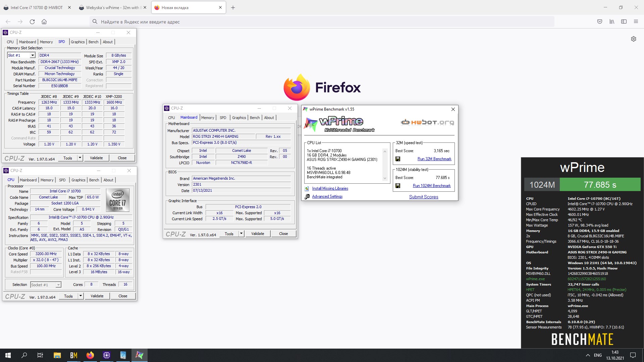The image size is (644, 362).
Task: Toggle the sidebar icon in Firefox toolbar
Action: tap(624, 22)
